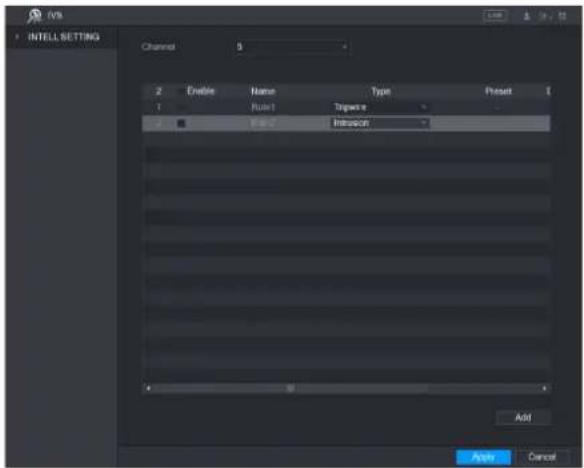584x468 pixels.
Task: Toggle the Enable checkbox in the table header
Action: [181, 91]
